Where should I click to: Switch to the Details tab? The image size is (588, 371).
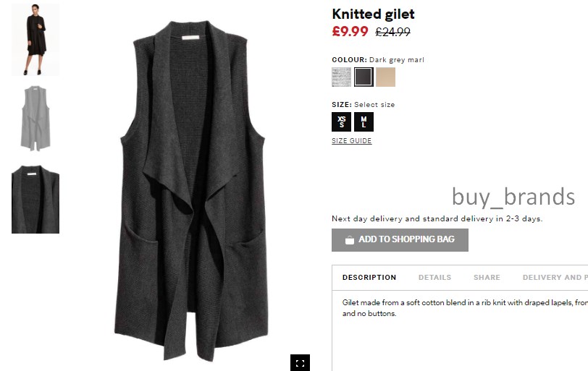435,278
